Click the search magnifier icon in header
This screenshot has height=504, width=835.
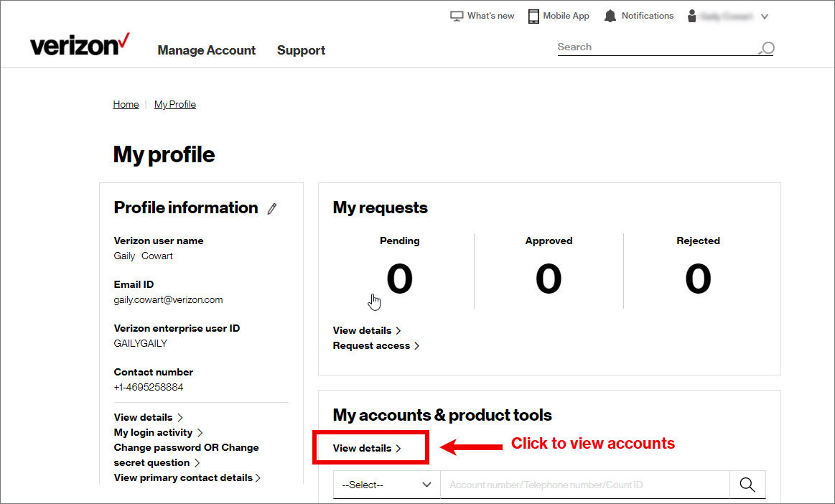pyautogui.click(x=766, y=48)
